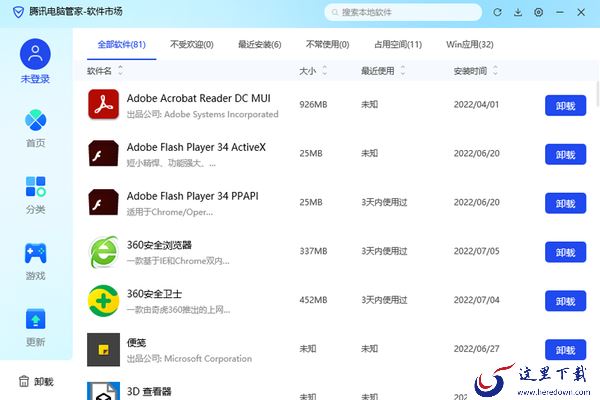
Task: Click 452MB size value
Action: pos(313,300)
